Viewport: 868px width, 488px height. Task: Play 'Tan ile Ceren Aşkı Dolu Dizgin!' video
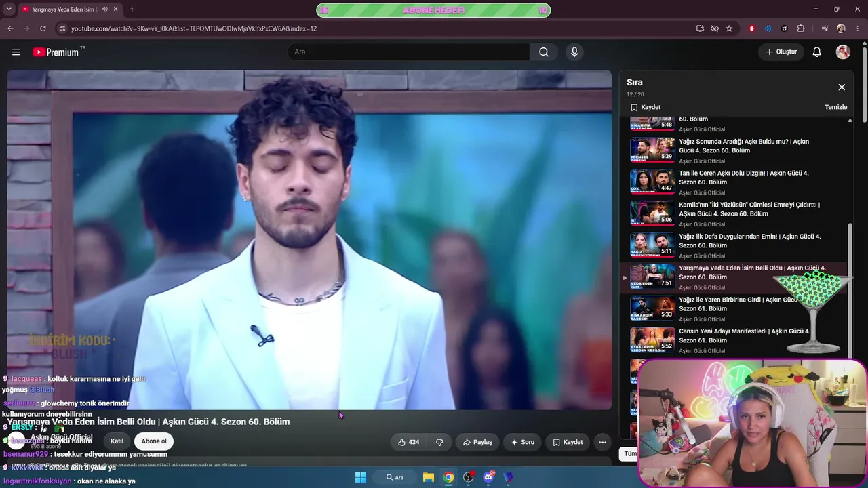[x=744, y=178]
